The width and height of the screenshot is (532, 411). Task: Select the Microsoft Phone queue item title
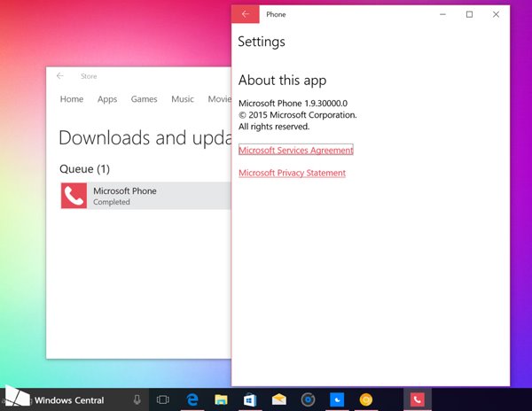[x=125, y=190]
